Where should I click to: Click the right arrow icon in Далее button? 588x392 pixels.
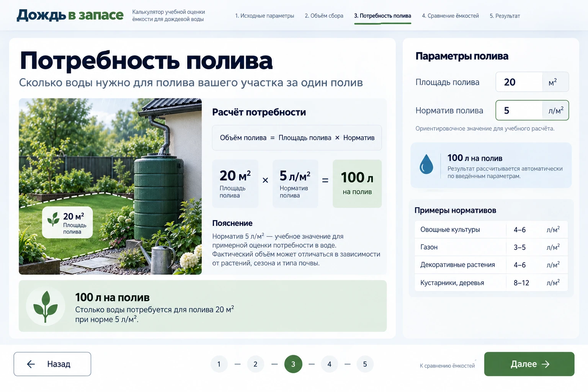(x=546, y=364)
